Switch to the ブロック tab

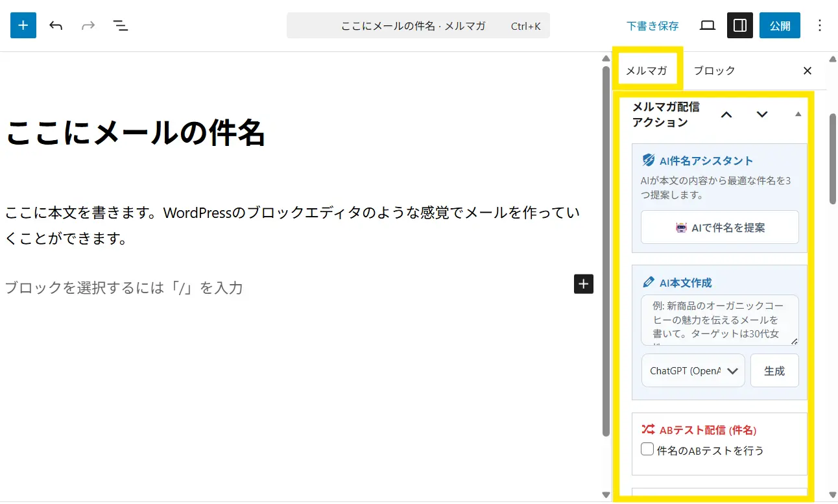coord(714,71)
